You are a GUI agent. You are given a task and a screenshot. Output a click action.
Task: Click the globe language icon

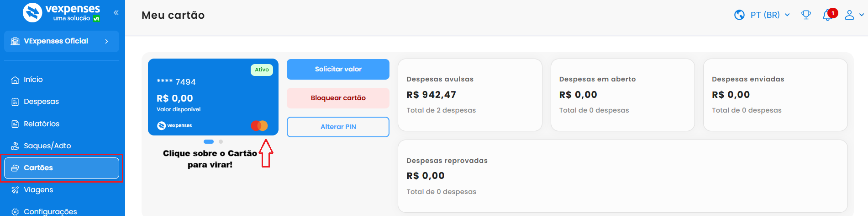(739, 15)
